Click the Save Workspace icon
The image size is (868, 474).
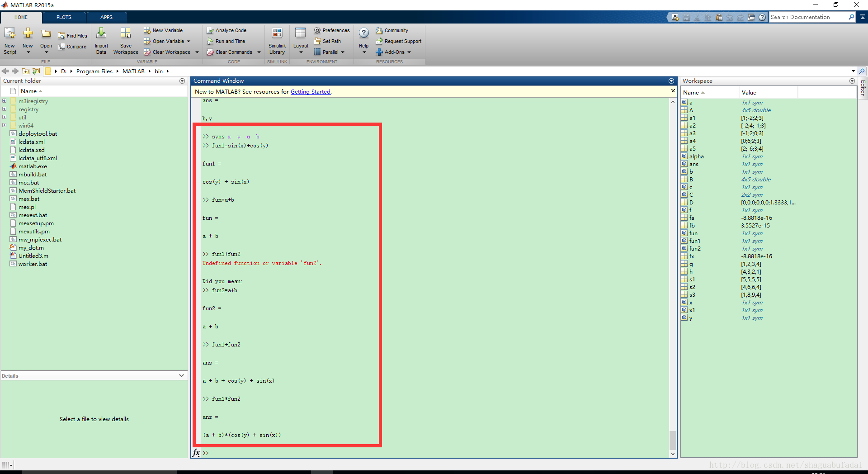(126, 33)
